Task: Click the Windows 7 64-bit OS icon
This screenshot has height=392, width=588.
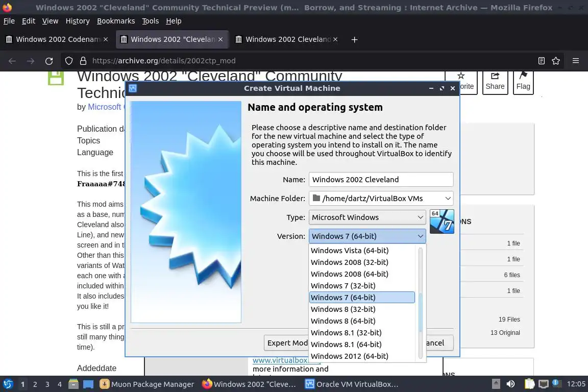Action: (442, 222)
